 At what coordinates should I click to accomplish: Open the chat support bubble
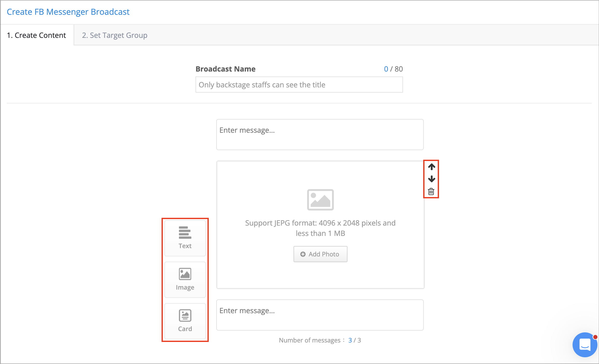(585, 345)
